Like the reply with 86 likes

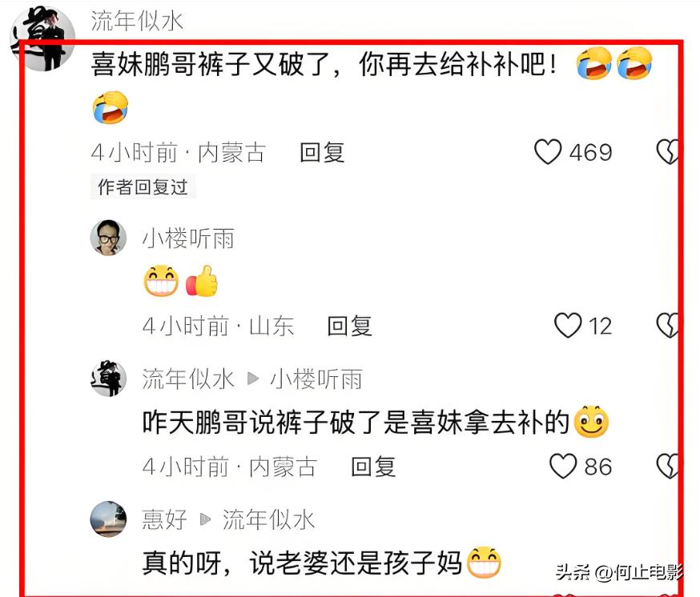(x=563, y=467)
